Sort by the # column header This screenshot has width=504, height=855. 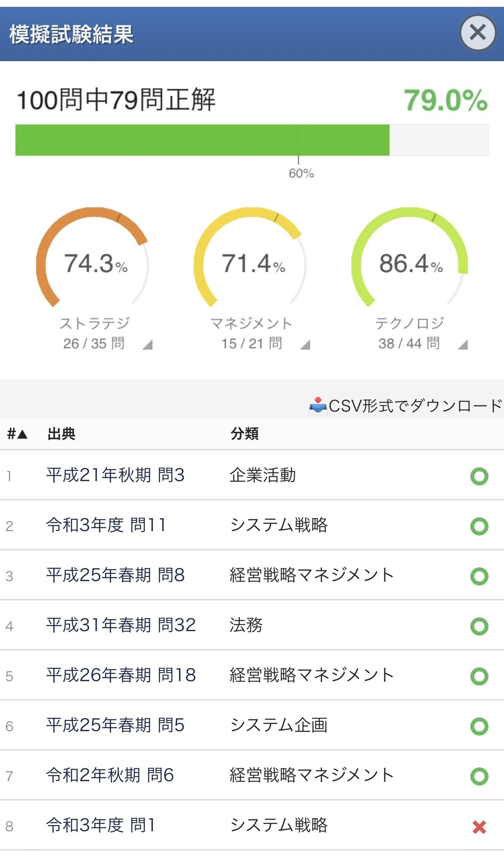[x=17, y=434]
